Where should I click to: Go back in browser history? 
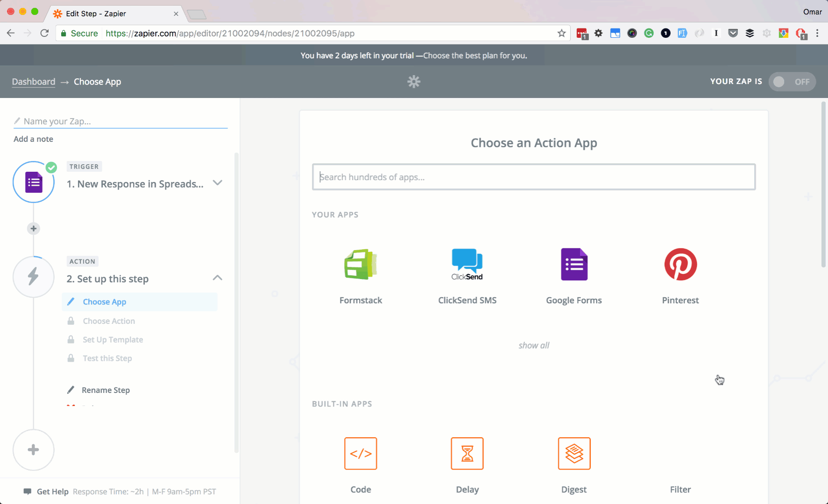click(x=11, y=33)
